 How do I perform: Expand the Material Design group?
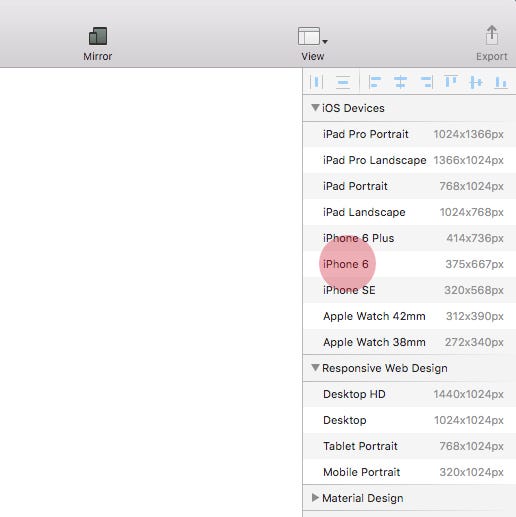[x=315, y=498]
